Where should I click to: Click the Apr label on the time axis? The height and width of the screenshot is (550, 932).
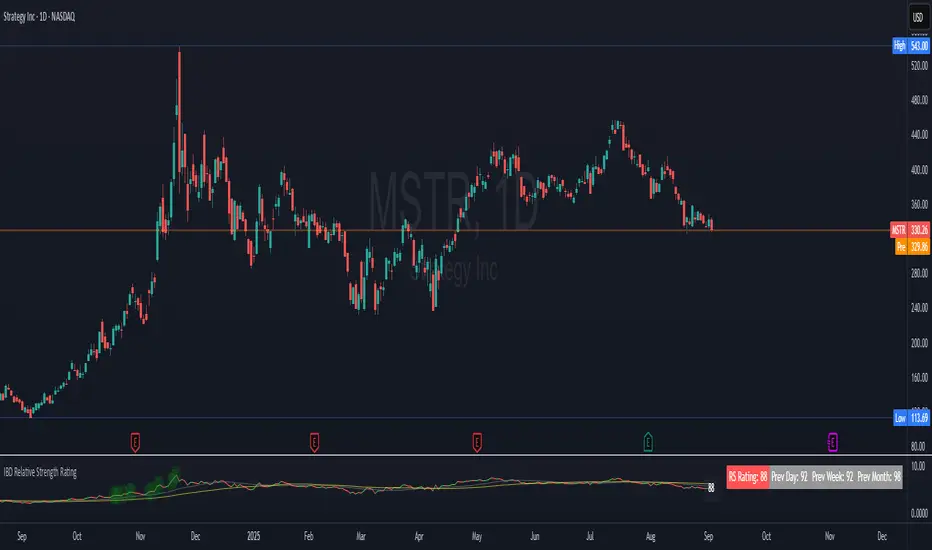click(x=419, y=536)
